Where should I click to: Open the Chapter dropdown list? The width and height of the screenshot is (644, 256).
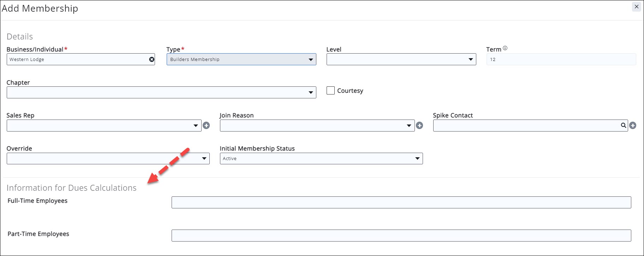pos(161,92)
